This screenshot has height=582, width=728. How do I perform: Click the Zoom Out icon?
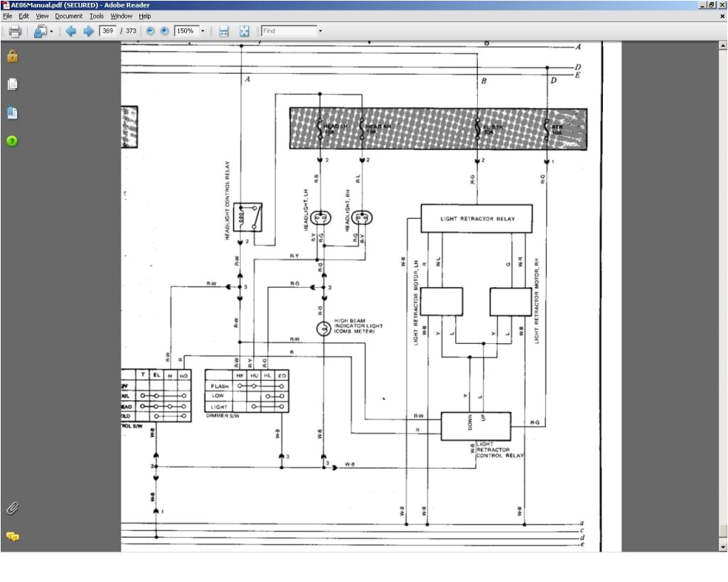click(149, 31)
